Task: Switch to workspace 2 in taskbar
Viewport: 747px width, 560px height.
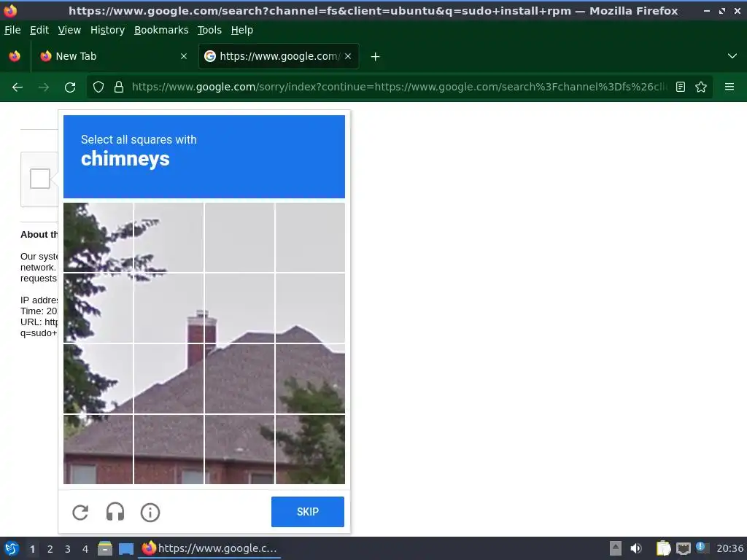Action: pyautogui.click(x=50, y=549)
